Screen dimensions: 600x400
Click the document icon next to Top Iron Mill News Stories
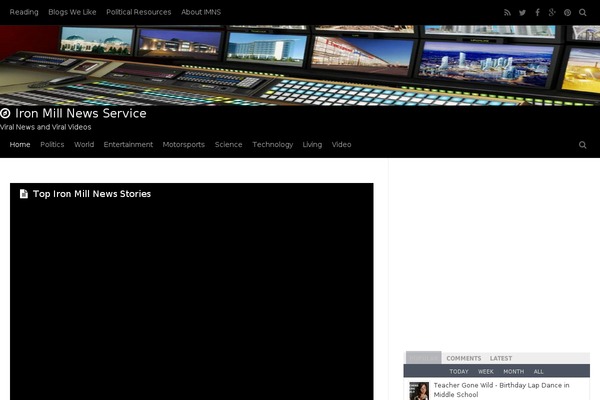24,194
